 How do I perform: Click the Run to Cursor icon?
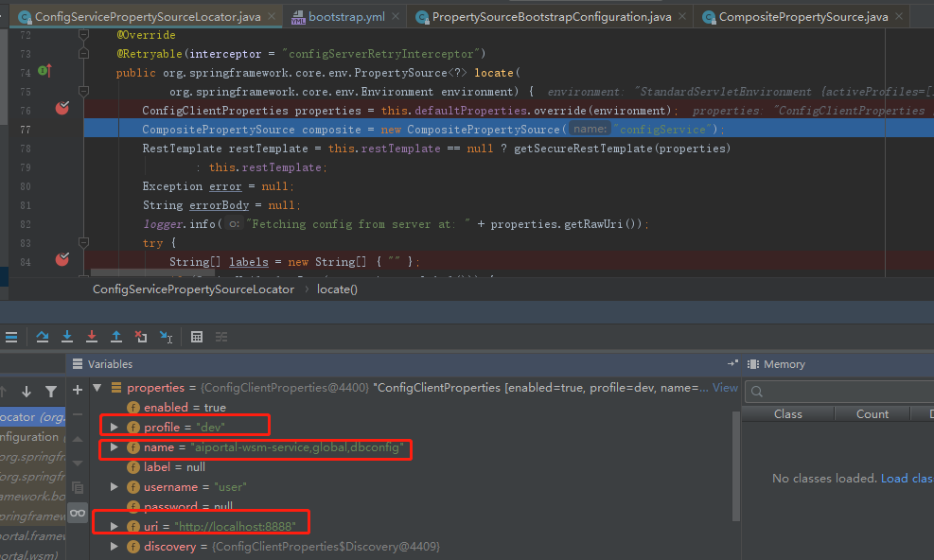tap(167, 337)
